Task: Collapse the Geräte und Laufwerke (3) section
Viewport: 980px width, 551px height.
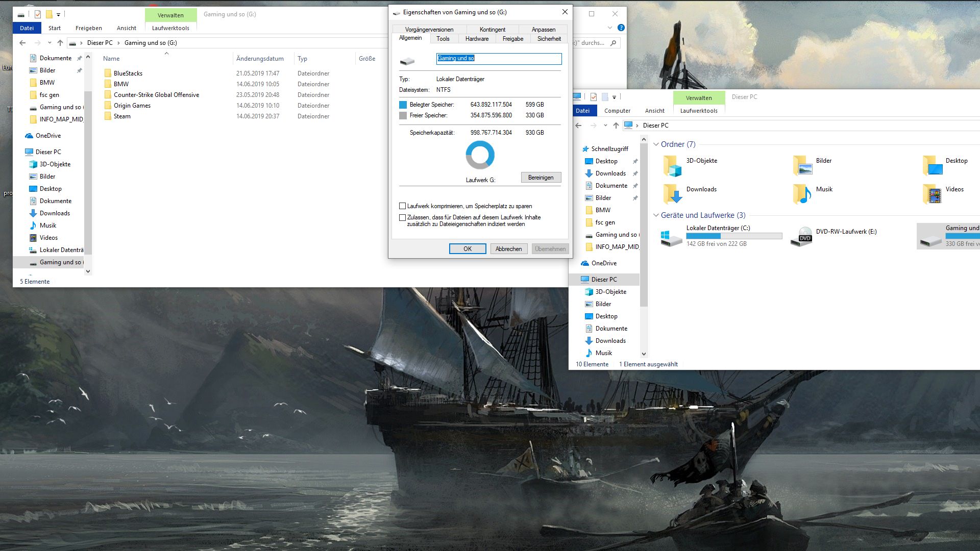Action: [x=656, y=215]
